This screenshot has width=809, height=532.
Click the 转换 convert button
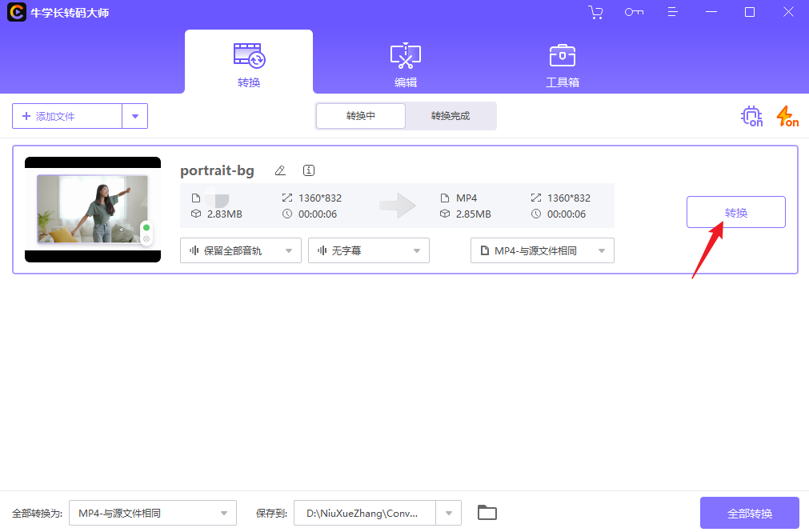(x=735, y=212)
